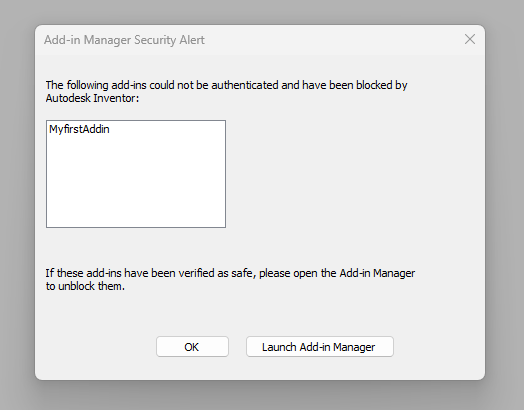This screenshot has height=410, width=524.
Task: Click the words 'Add-in Manager' in the instruction text
Action: (x=377, y=273)
